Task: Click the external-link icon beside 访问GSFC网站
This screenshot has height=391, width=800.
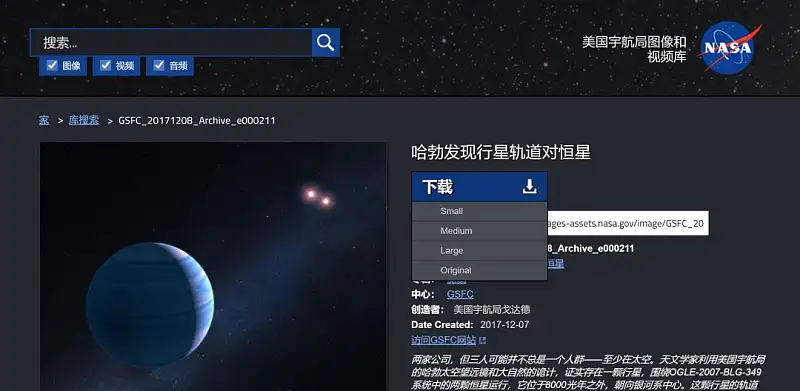Action: tap(482, 340)
